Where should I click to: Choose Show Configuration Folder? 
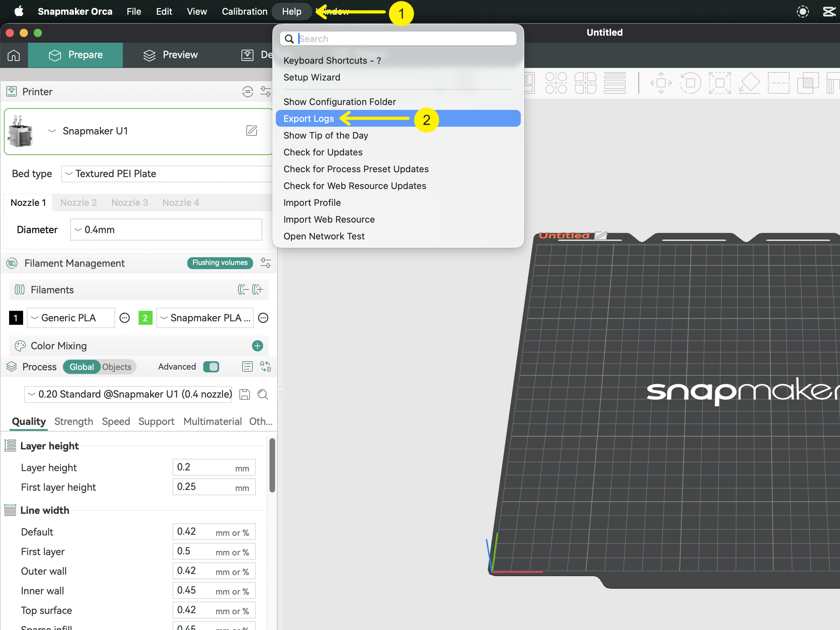[398, 102]
